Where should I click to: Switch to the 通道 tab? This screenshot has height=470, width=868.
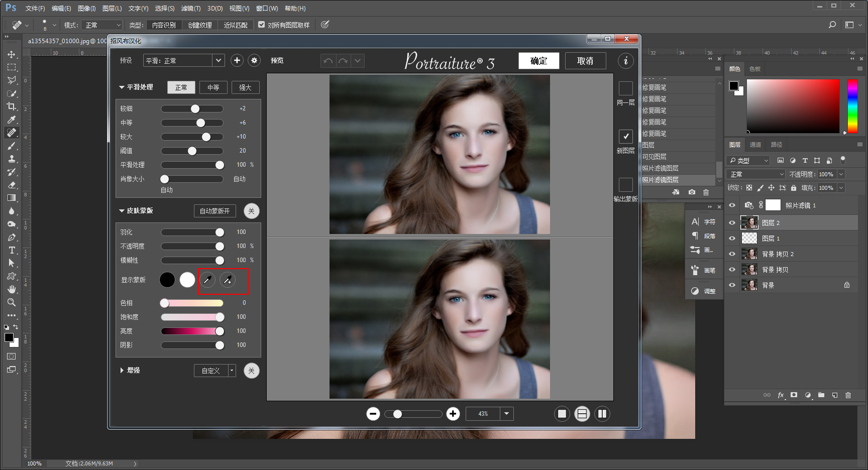(x=755, y=145)
